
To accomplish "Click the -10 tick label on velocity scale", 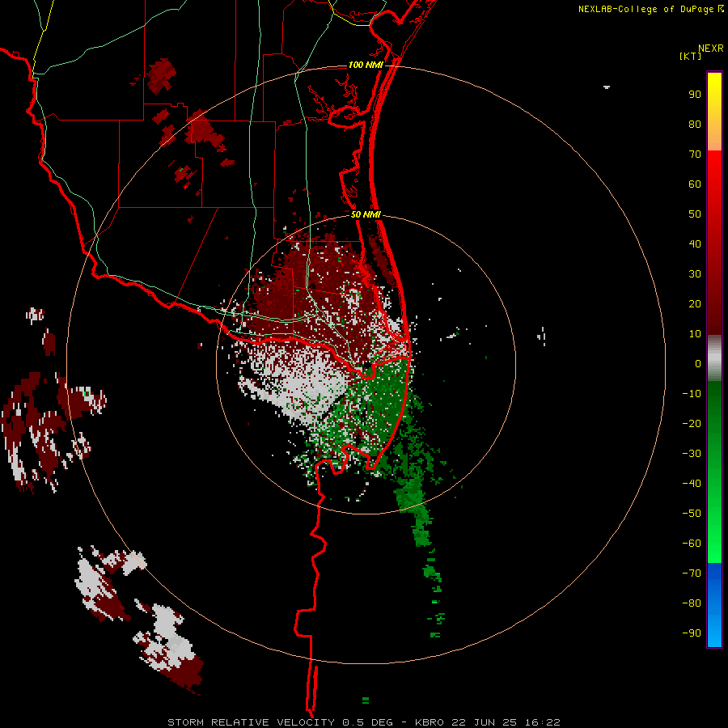I will click(692, 394).
